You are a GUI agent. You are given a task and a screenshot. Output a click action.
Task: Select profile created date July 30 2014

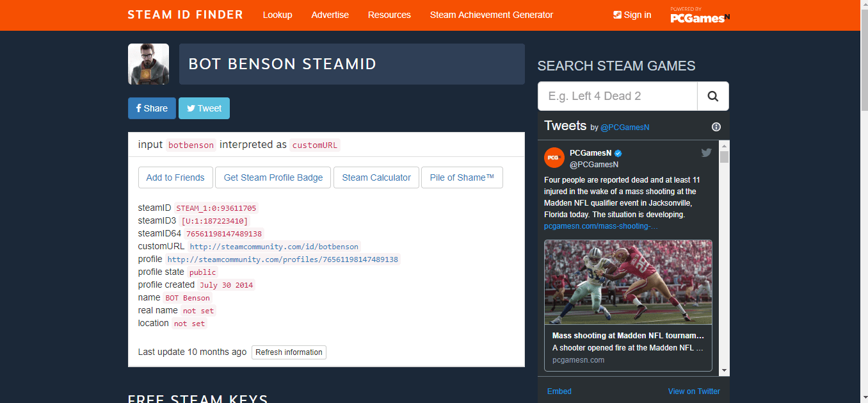coord(226,285)
